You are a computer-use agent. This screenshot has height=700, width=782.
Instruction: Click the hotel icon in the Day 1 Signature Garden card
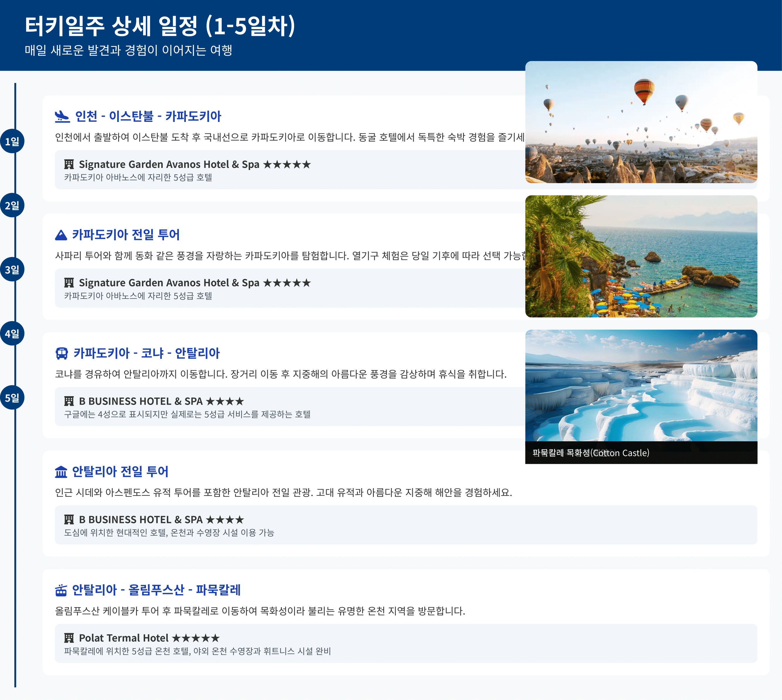69,165
